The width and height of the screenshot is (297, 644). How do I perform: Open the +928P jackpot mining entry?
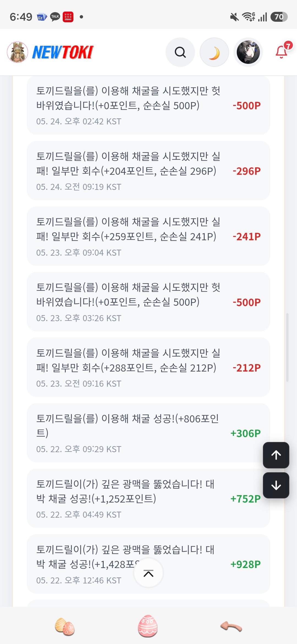[148, 564]
